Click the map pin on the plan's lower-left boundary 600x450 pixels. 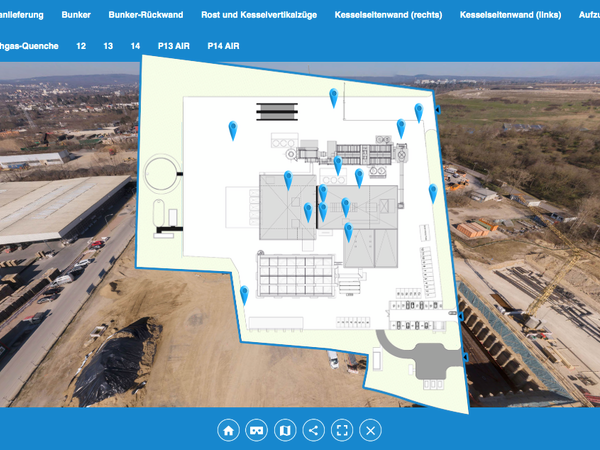click(x=244, y=294)
